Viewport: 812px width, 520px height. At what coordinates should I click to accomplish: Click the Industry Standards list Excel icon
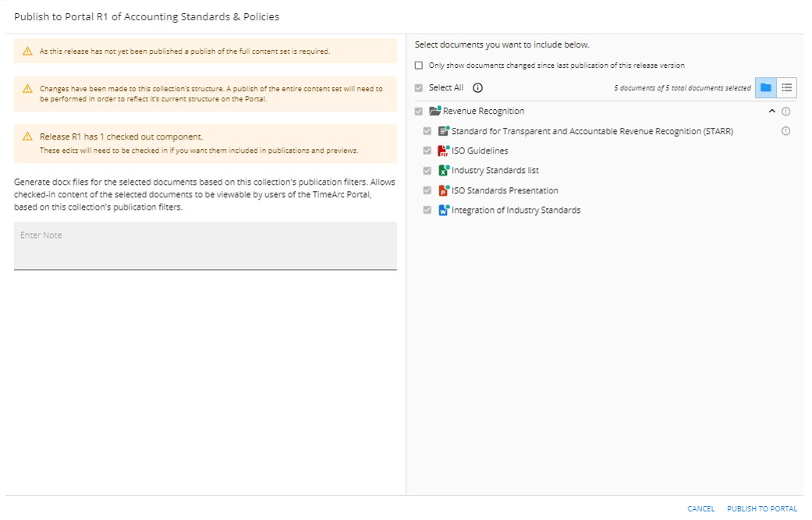pyautogui.click(x=444, y=171)
